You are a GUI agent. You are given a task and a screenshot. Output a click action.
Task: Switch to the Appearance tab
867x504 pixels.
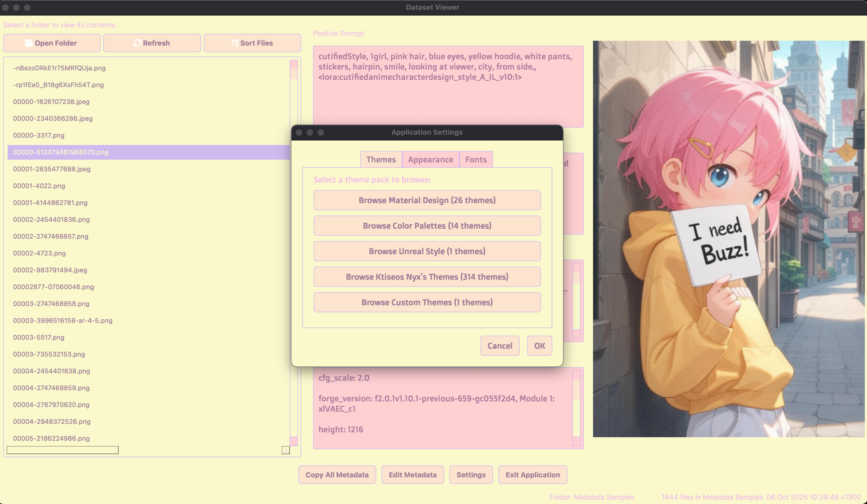430,159
